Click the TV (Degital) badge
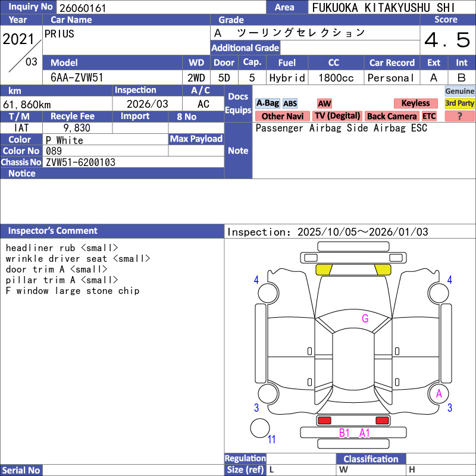Image resolution: width=476 pixels, height=476 pixels. click(x=337, y=117)
